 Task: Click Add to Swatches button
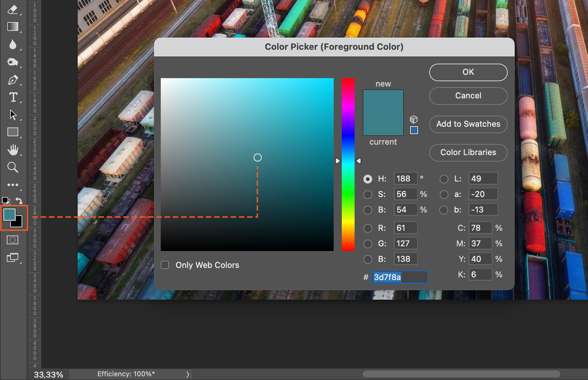(x=468, y=124)
